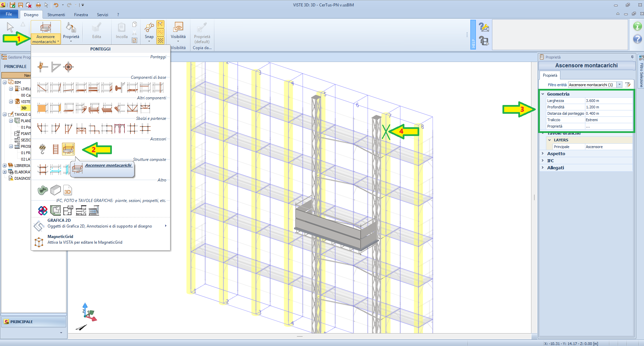Pick the ladder accessory icon
The width and height of the screenshot is (644, 346).
(56, 149)
